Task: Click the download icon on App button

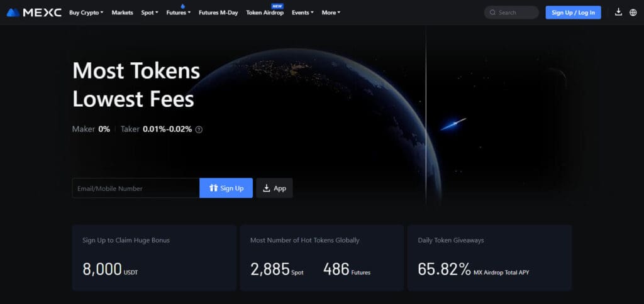Action: pos(267,188)
